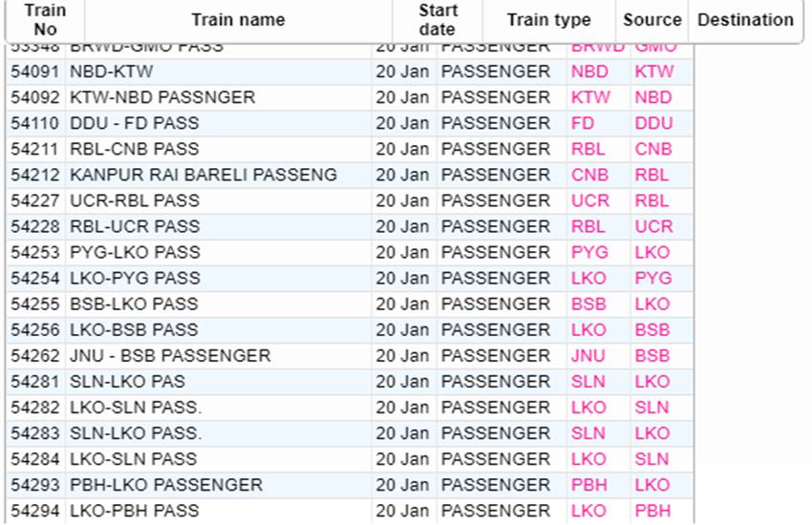Screen dimensions: 812x525
Task: Select the RBL-CNB PASS train name
Action: point(135,149)
